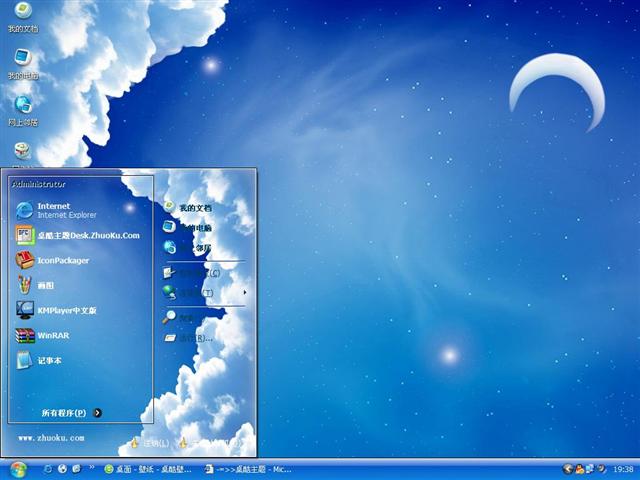Expand 所有程序(P) all programs list
Screen dimensions: 640x480
[71, 413]
